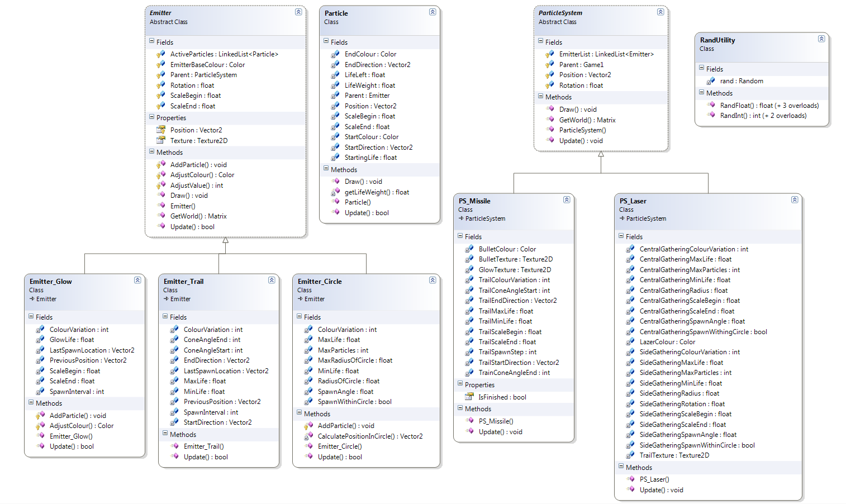Click the inheritance arrow icon in PS_Missile header
The height and width of the screenshot is (504, 846).
coord(461,219)
